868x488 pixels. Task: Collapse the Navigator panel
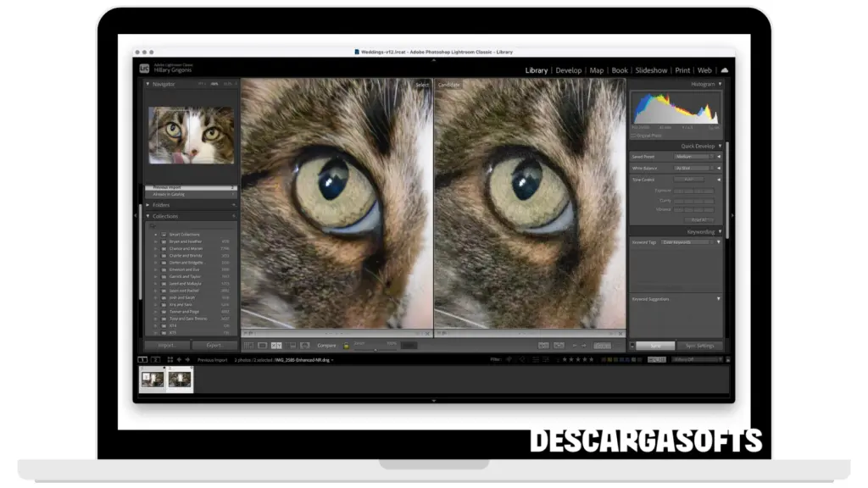(147, 84)
